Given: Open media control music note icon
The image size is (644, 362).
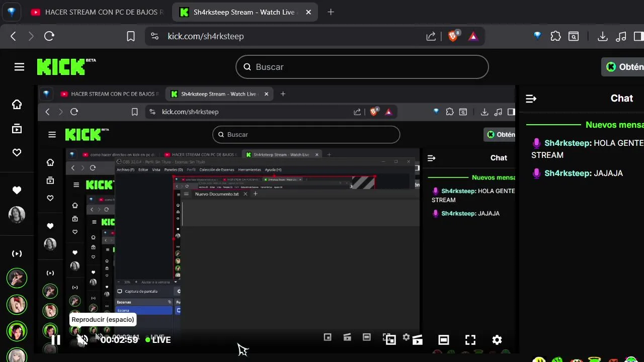Looking at the screenshot, I should click(621, 36).
